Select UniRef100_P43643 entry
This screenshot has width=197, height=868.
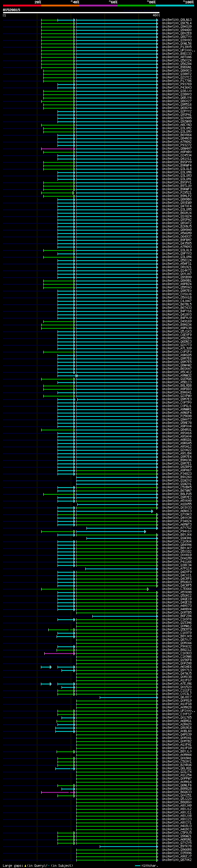point(176,88)
